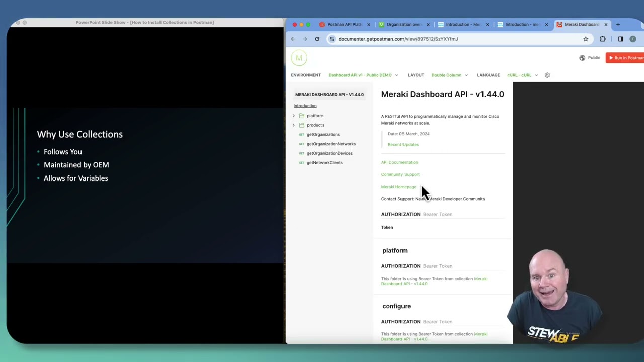Screen dimensions: 644x362
Task: Open the API Documentation link
Action: (x=399, y=162)
